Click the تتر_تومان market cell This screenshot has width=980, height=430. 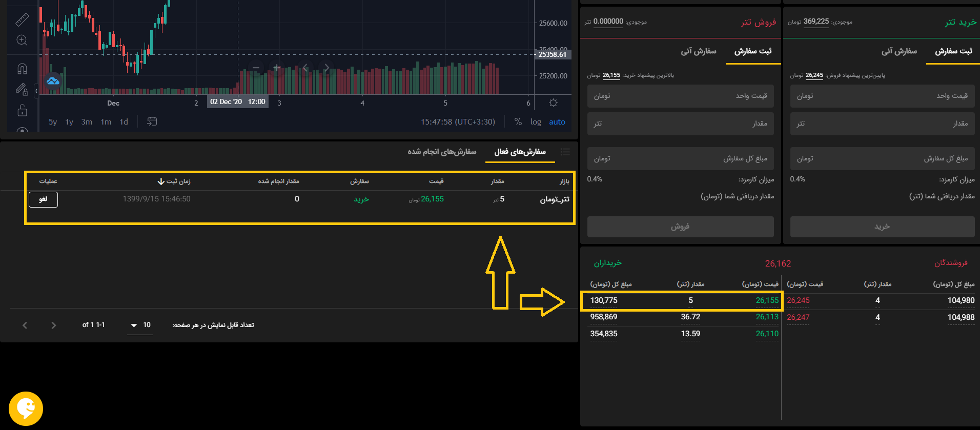(x=555, y=199)
